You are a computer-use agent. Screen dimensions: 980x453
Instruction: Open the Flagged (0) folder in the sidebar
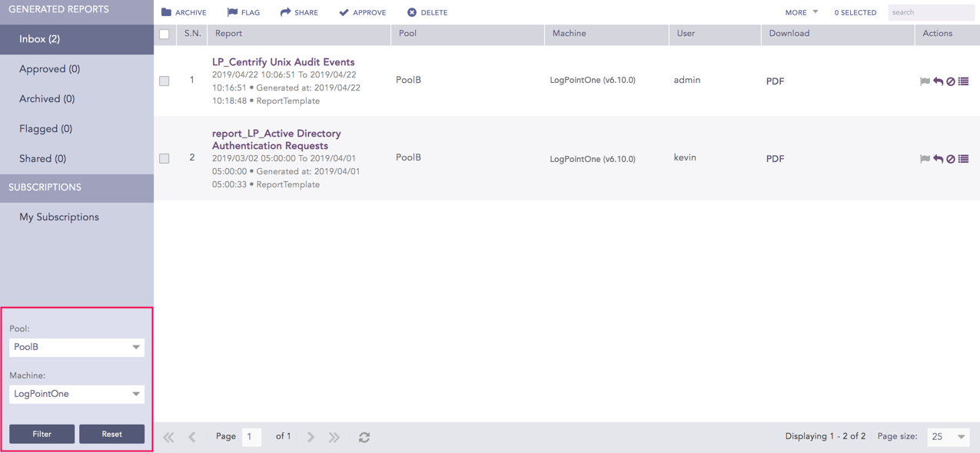point(46,129)
